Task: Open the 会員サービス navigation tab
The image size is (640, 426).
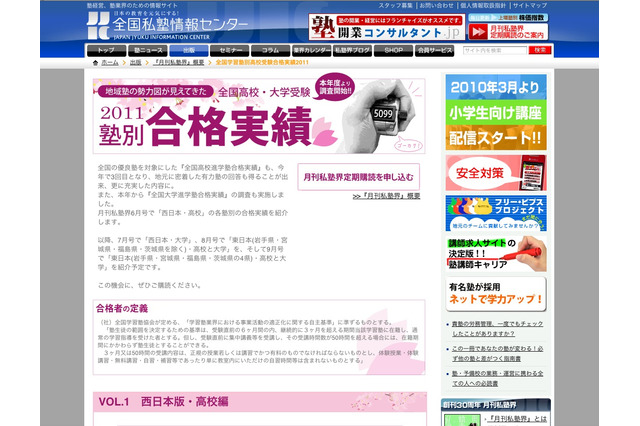Action: [434, 50]
